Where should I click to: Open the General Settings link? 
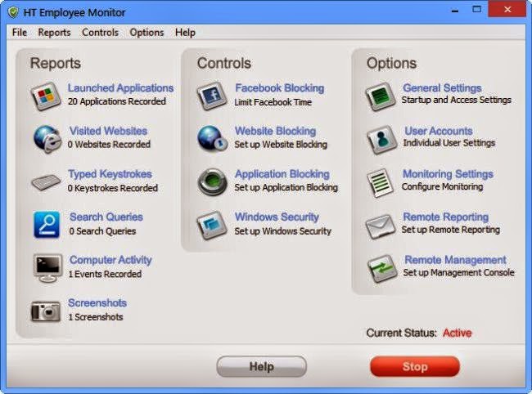tap(442, 87)
